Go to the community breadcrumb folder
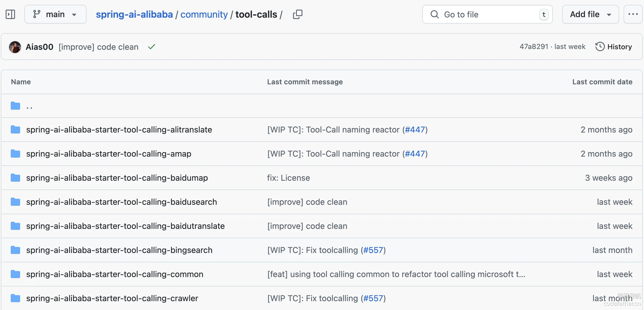The height and width of the screenshot is (310, 644). [204, 14]
